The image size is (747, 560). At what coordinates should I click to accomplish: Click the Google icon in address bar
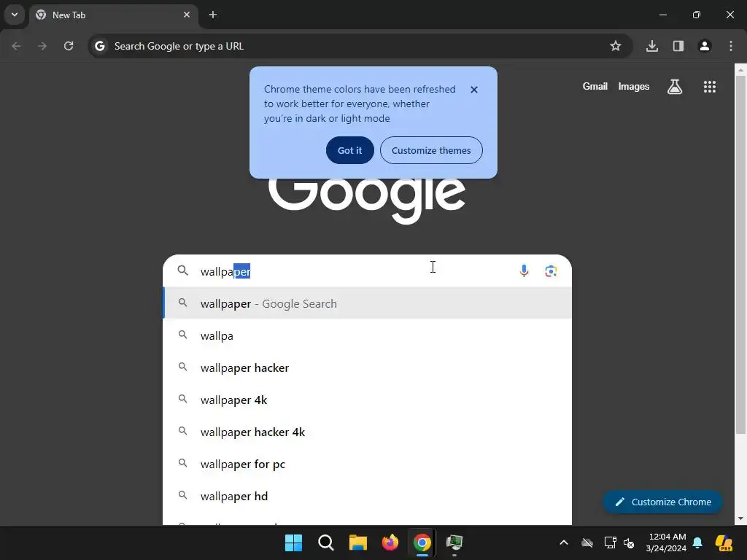click(x=99, y=46)
